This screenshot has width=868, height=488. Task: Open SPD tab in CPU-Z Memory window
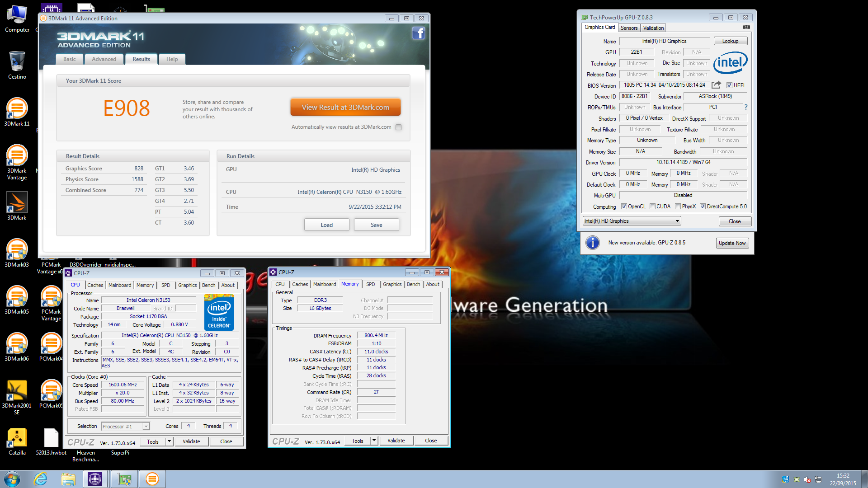(x=370, y=284)
